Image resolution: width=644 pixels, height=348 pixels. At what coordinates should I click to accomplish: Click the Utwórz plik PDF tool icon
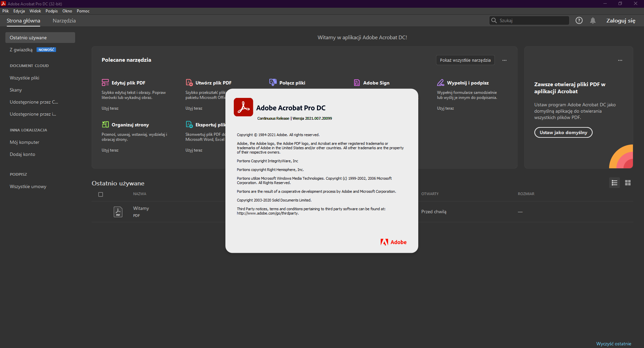point(189,82)
